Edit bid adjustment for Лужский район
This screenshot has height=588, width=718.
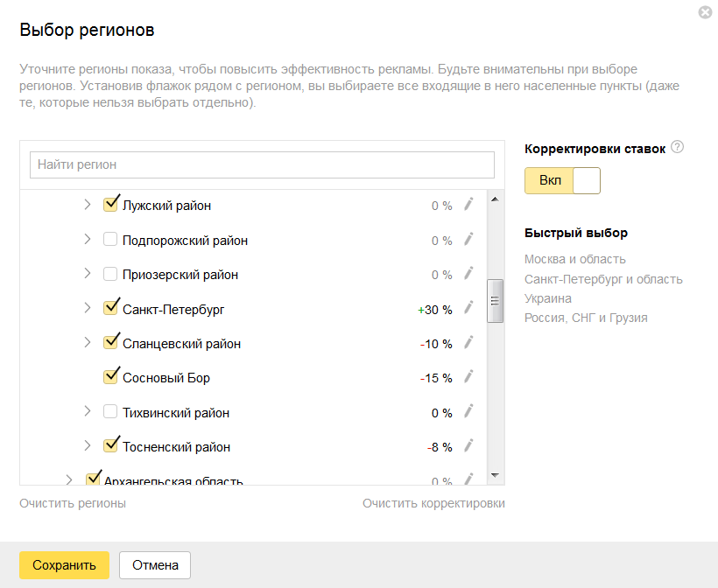(468, 204)
